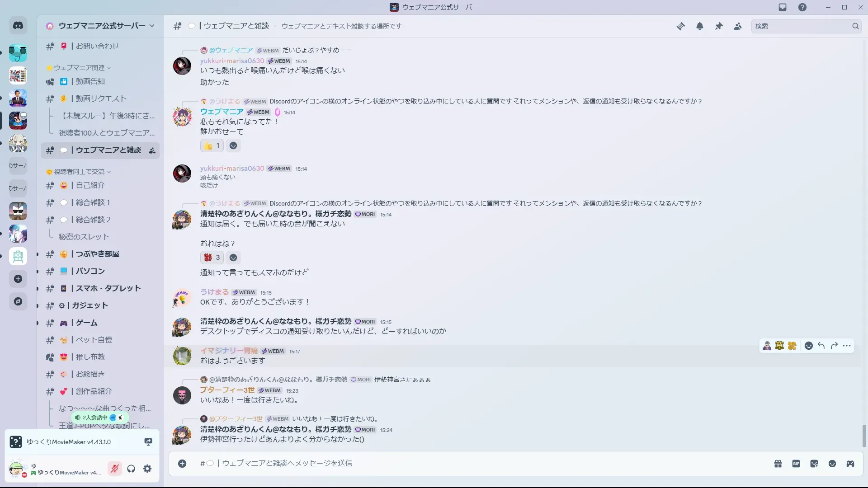
Task: Toggle the thumbs up reaction
Action: pyautogui.click(x=212, y=145)
